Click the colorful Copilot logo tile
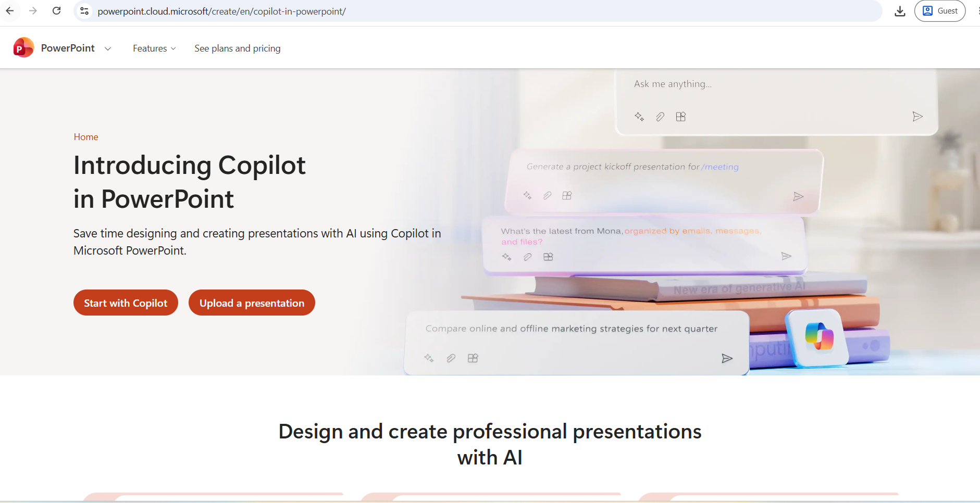The height and width of the screenshot is (503, 980). [817, 337]
